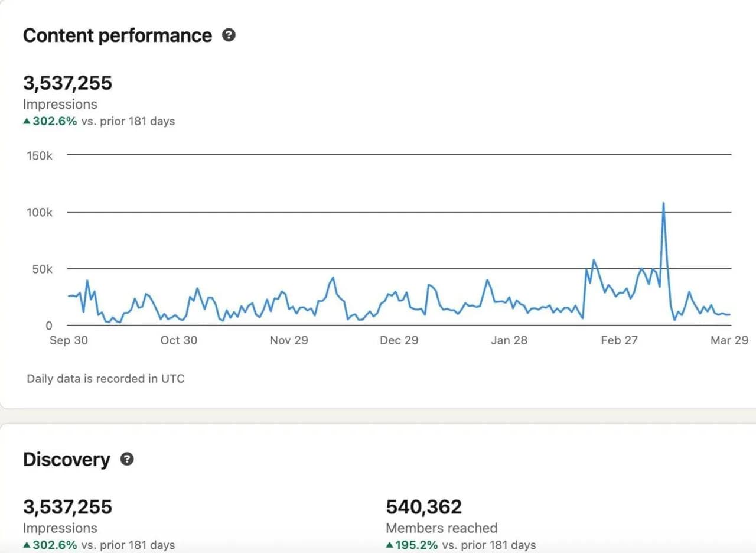Click the Dec 29 date on the chart axis
Screen dimensions: 756x553
399,340
